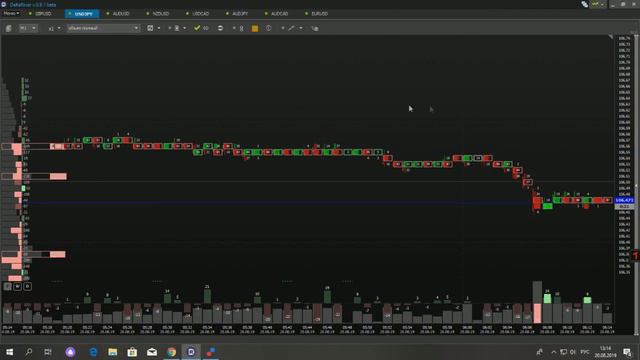Image resolution: width=640 pixels, height=360 pixels.
Task: Click the chart layout grid icon
Action: point(150,28)
